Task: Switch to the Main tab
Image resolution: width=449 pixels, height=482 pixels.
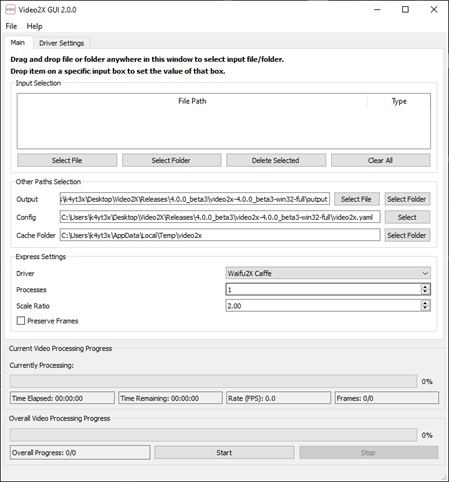Action: 18,42
